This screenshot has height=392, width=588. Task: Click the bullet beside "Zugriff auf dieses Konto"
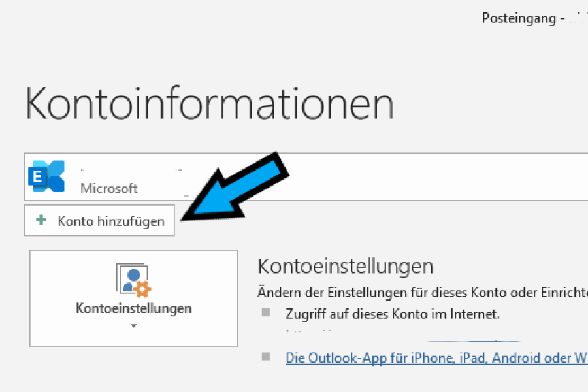point(265,313)
